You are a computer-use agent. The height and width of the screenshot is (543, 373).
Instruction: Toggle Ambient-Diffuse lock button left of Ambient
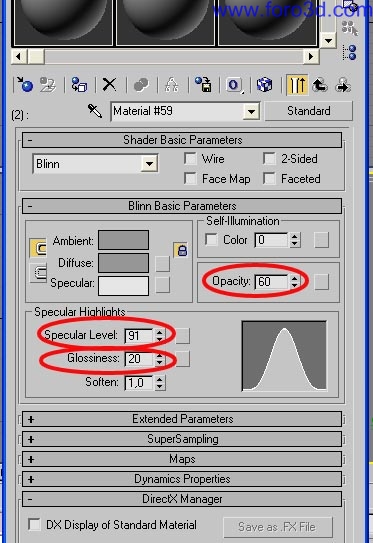38,248
